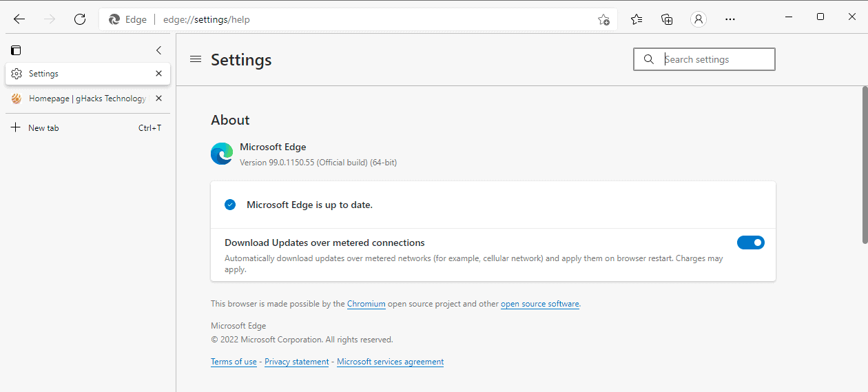Go back with the back arrow
868x392 pixels.
click(x=19, y=19)
